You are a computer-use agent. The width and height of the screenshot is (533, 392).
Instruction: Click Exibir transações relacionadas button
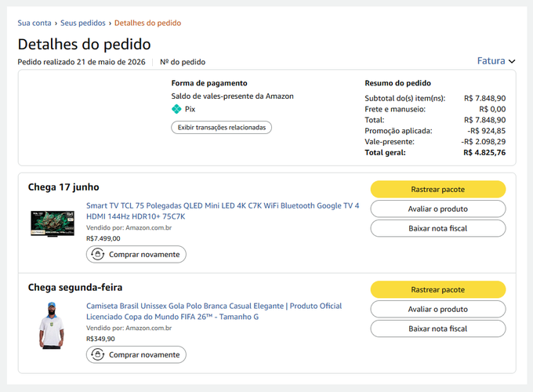[221, 128]
